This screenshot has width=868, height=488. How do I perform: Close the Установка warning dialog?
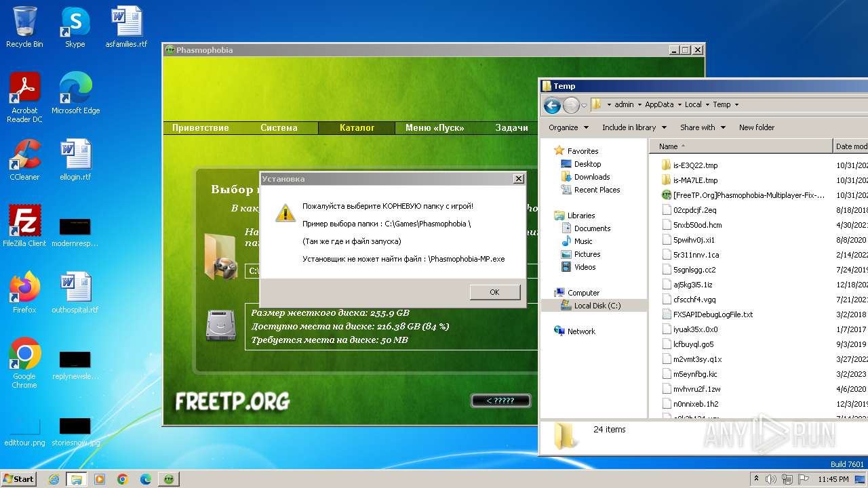518,179
